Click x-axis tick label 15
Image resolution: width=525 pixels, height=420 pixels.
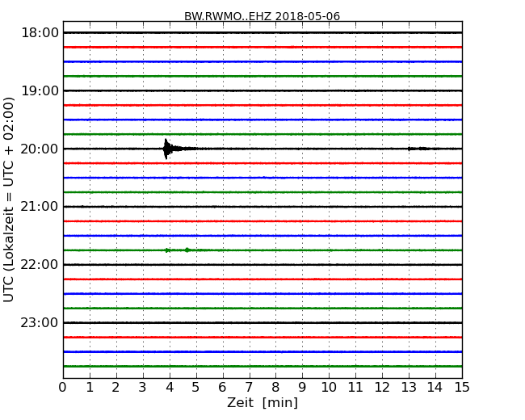pos(462,388)
